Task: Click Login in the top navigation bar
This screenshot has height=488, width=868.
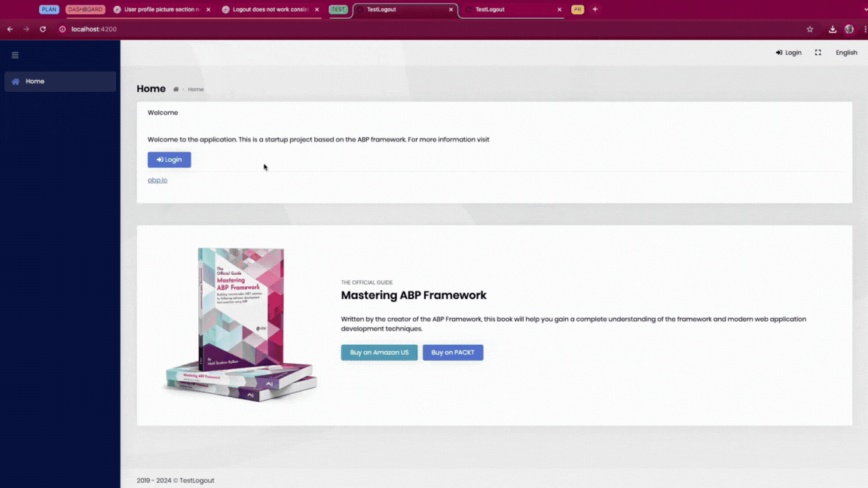Action: tap(788, 53)
